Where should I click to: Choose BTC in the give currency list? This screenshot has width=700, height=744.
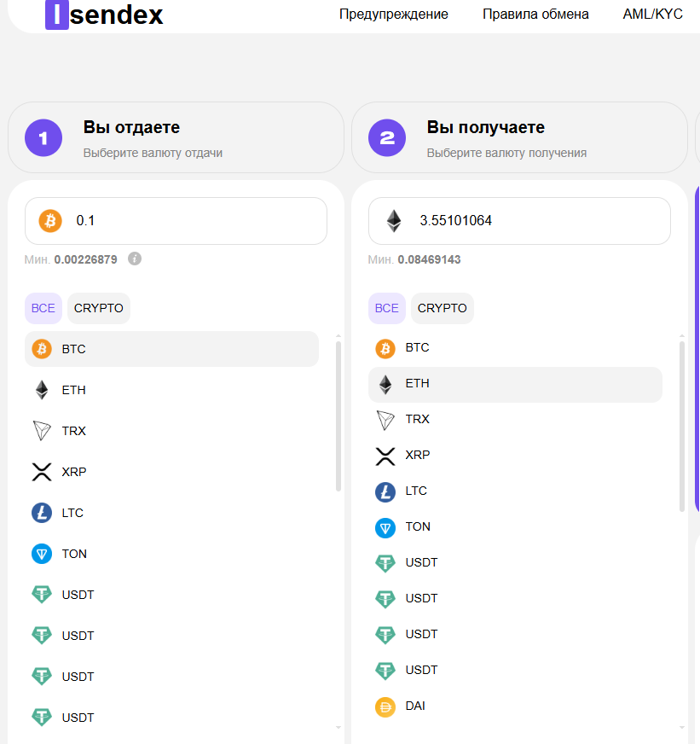(171, 349)
